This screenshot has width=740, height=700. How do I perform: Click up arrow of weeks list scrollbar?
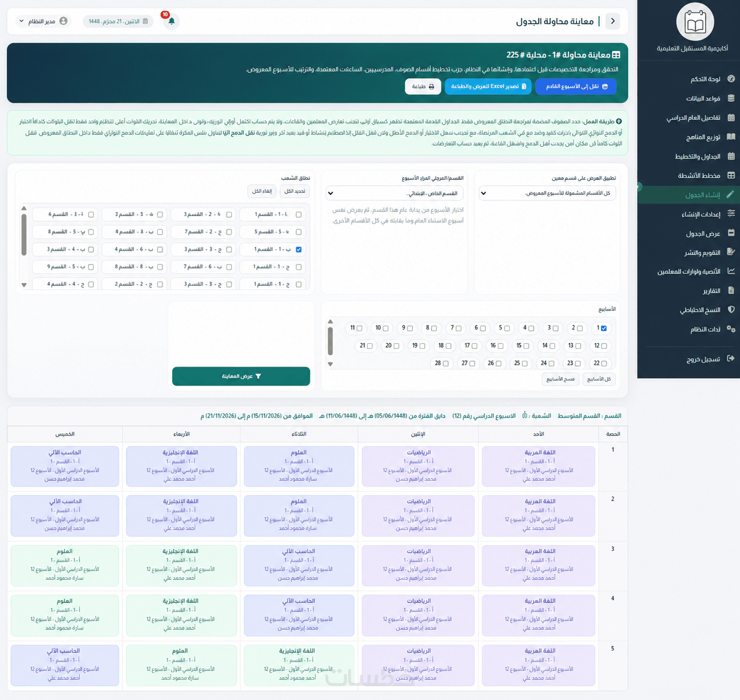pyautogui.click(x=330, y=322)
